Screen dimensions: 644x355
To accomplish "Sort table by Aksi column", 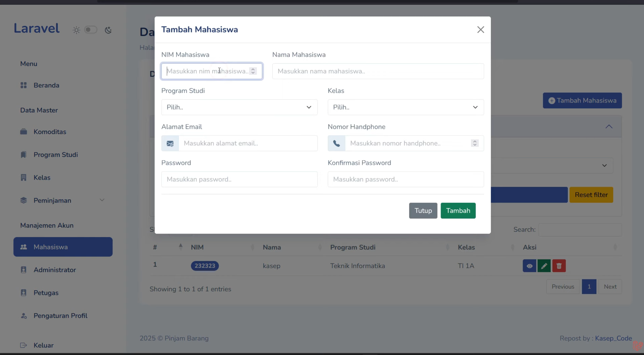I will [615, 247].
